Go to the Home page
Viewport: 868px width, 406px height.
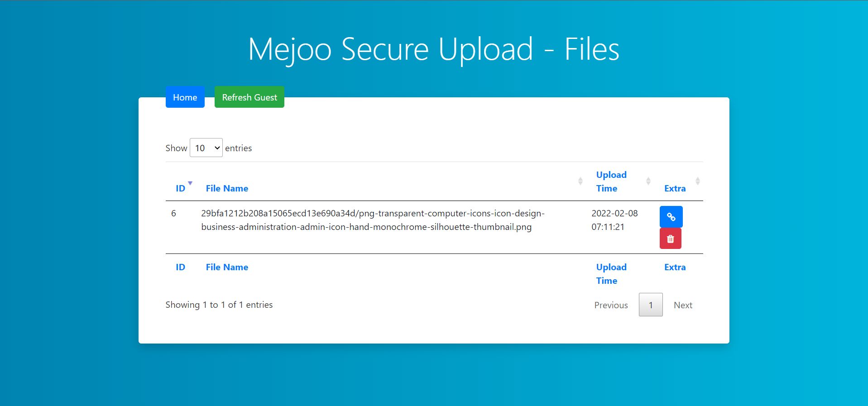click(x=185, y=97)
